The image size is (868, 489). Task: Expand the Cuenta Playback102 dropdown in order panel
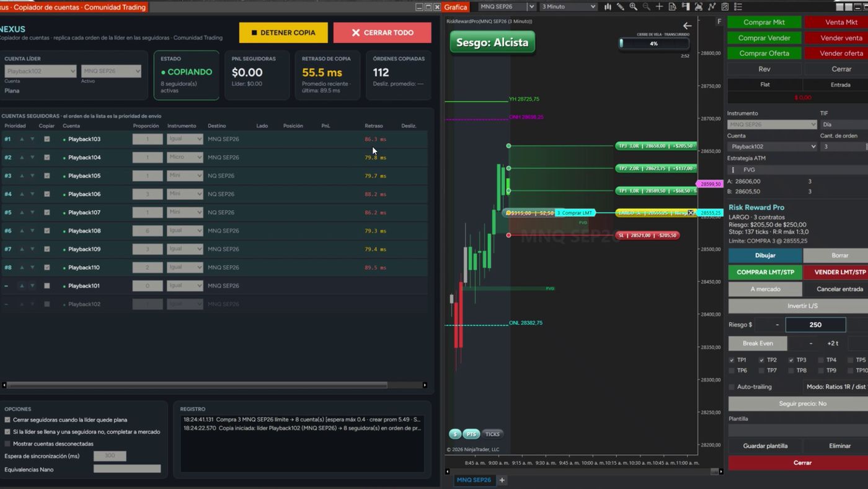pyautogui.click(x=772, y=146)
